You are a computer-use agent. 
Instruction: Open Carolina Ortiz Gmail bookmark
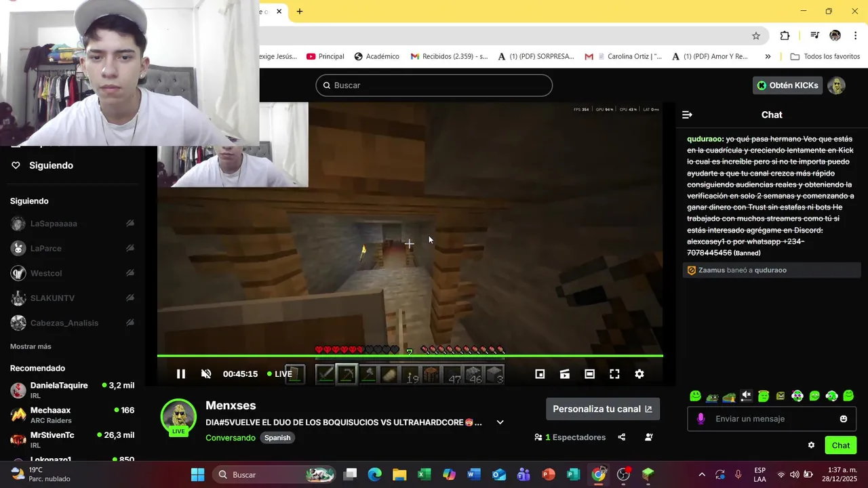[623, 56]
